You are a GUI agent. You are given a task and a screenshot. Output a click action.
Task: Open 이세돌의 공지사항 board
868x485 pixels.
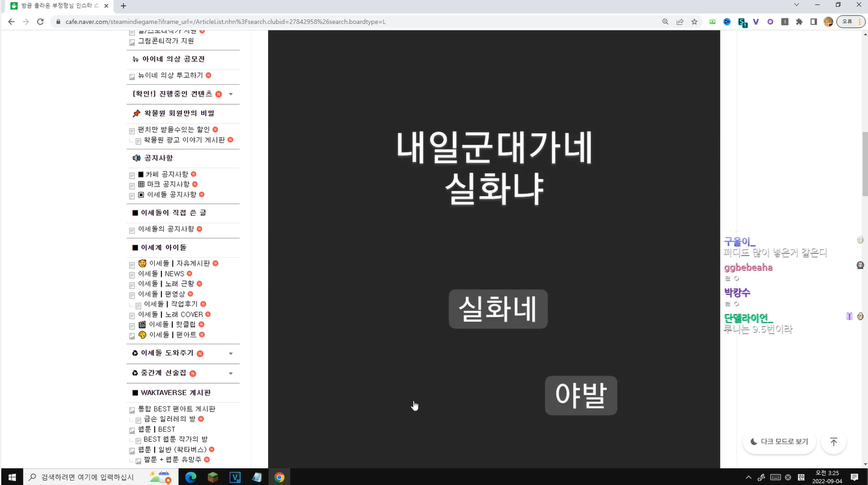coord(166,229)
